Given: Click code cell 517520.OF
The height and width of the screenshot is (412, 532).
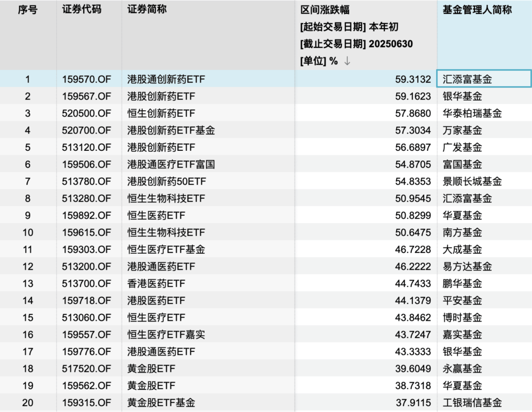Looking at the screenshot, I should click(x=87, y=369).
